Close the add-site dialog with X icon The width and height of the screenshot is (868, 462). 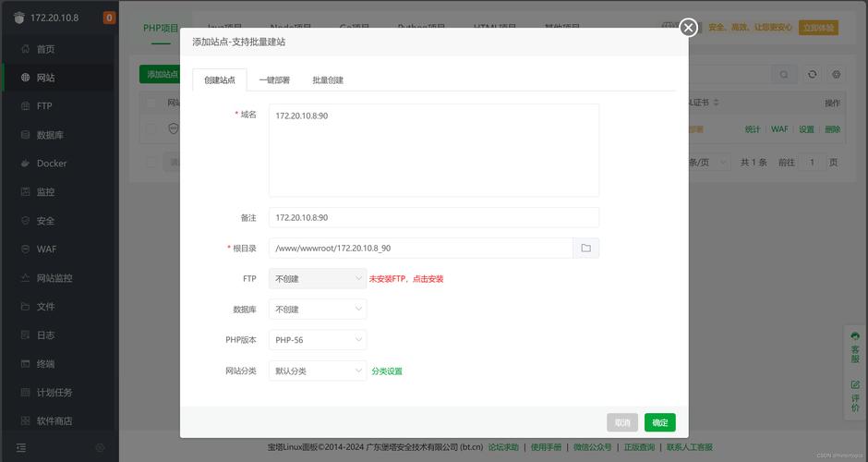pyautogui.click(x=688, y=27)
